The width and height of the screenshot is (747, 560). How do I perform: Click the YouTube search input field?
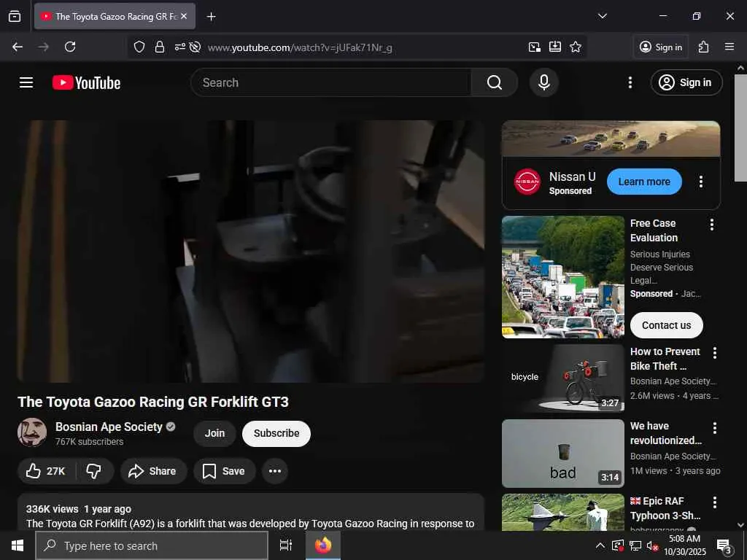pos(331,82)
